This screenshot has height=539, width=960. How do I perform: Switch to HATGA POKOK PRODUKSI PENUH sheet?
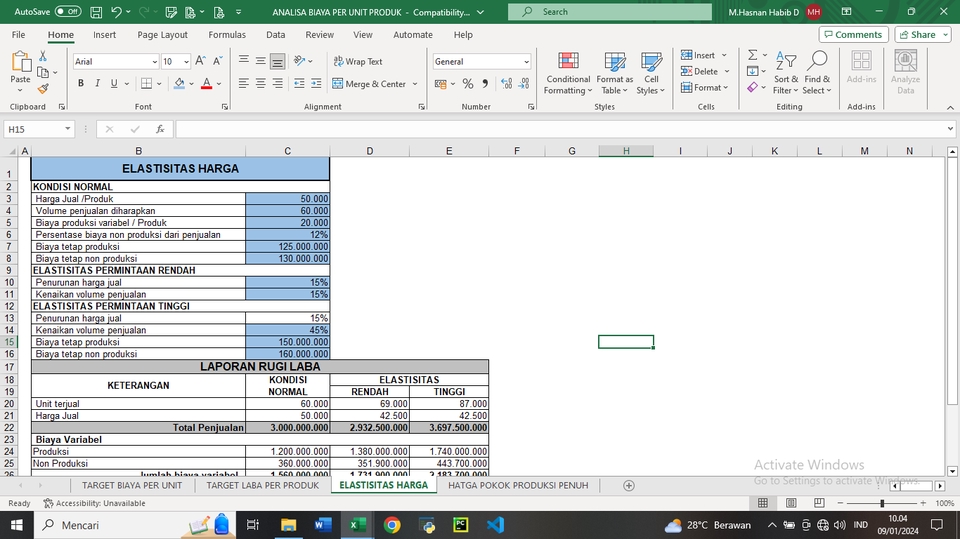(518, 485)
